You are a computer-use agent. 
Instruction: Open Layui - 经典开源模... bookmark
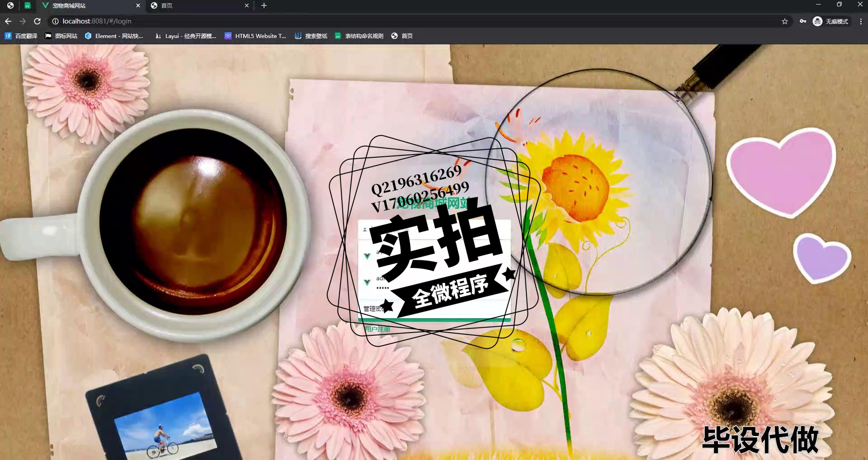(186, 36)
